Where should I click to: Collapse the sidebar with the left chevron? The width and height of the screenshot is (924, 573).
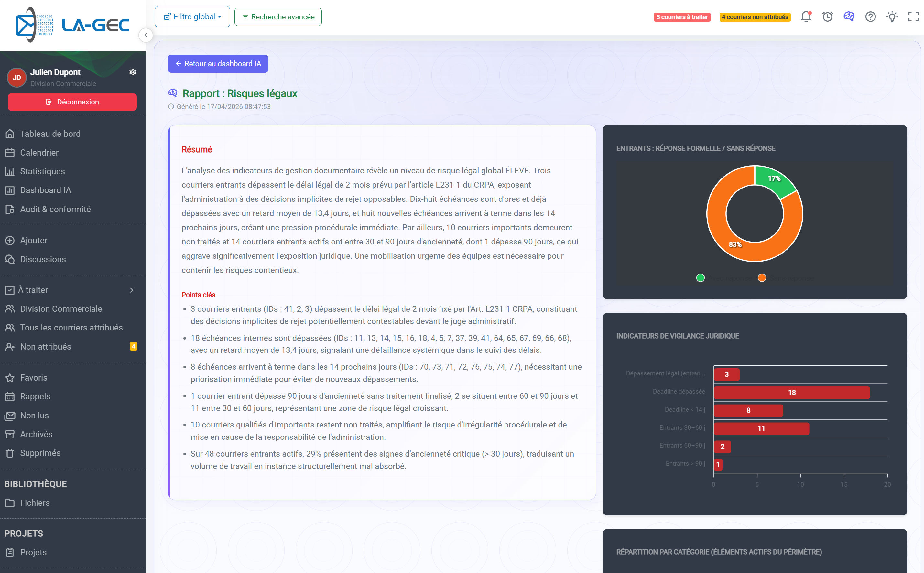pyautogui.click(x=146, y=35)
